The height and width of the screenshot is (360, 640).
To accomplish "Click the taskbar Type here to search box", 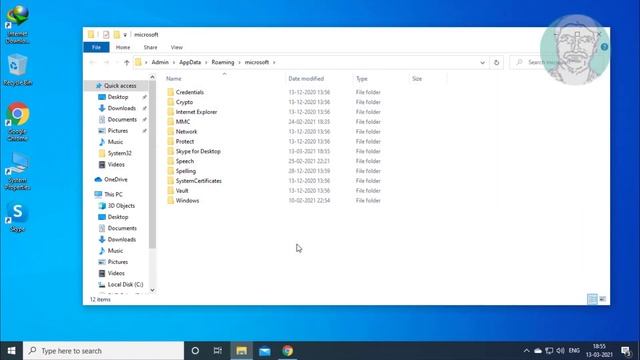I will tap(103, 351).
